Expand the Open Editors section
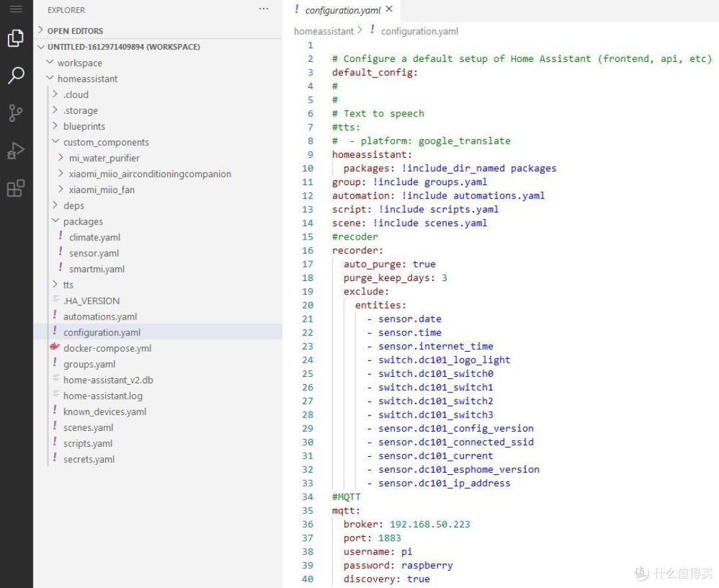The image size is (719, 588). [75, 31]
